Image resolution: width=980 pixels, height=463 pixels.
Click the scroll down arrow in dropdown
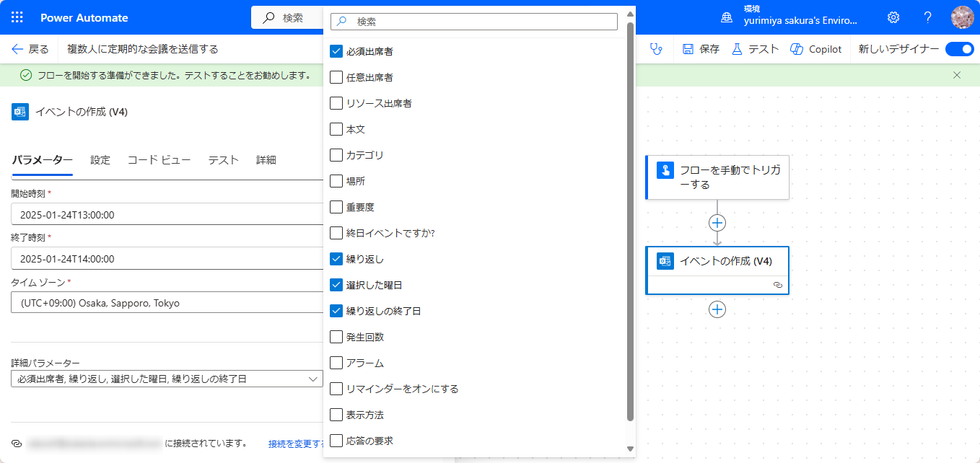(630, 449)
